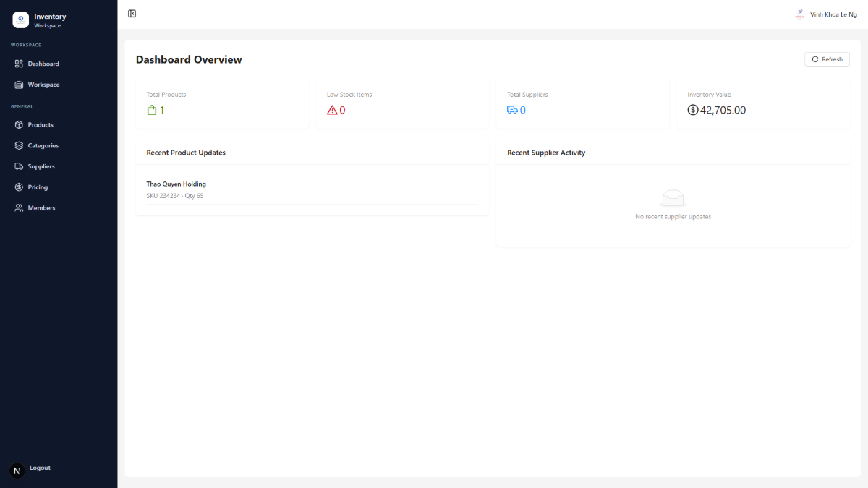The width and height of the screenshot is (868, 488).
Task: Open the Suppliers page
Action: pyautogui.click(x=41, y=166)
